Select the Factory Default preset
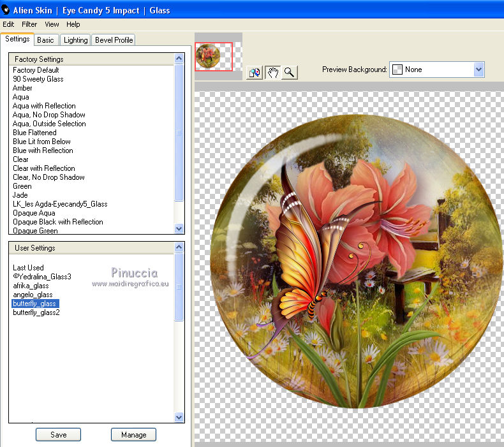 click(x=36, y=70)
